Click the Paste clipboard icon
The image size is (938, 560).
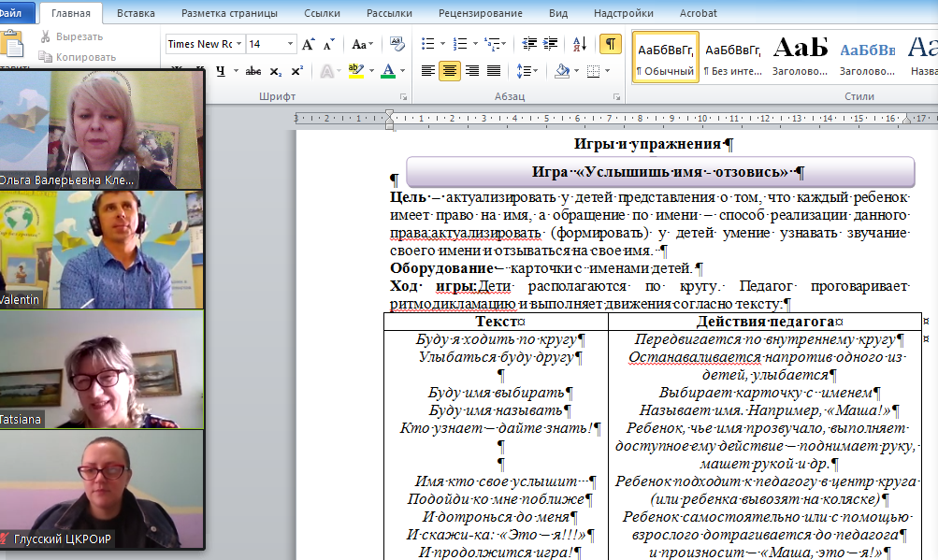(11, 45)
